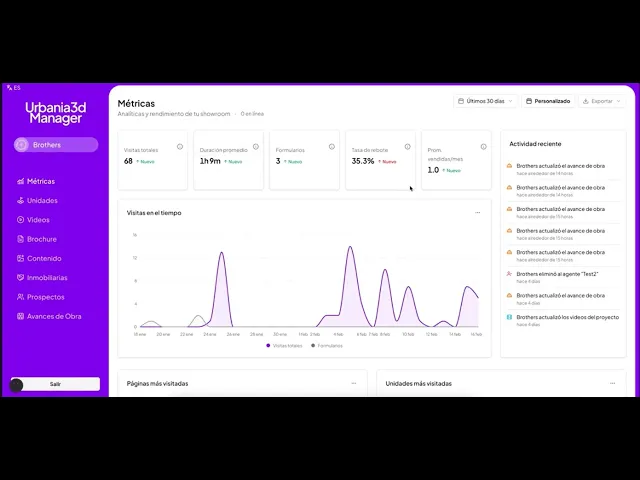Click the Personalizado date button
This screenshot has height=480, width=640.
coord(548,101)
